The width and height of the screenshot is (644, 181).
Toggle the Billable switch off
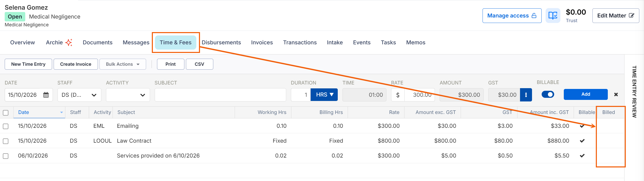coord(548,94)
